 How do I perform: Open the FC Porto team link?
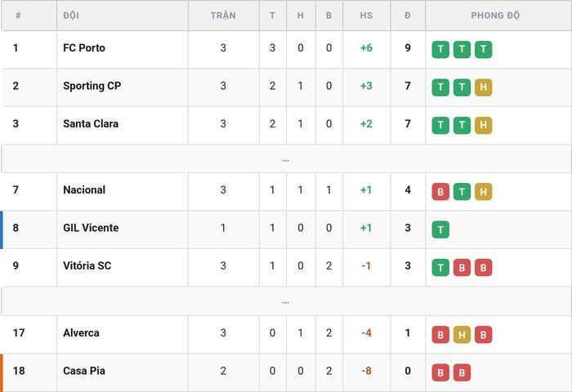[84, 47]
